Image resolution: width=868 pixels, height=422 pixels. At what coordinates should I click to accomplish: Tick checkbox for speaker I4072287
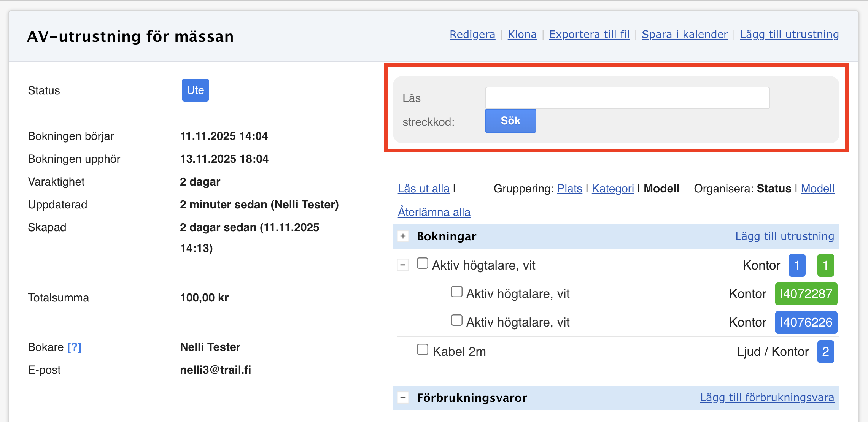(456, 292)
